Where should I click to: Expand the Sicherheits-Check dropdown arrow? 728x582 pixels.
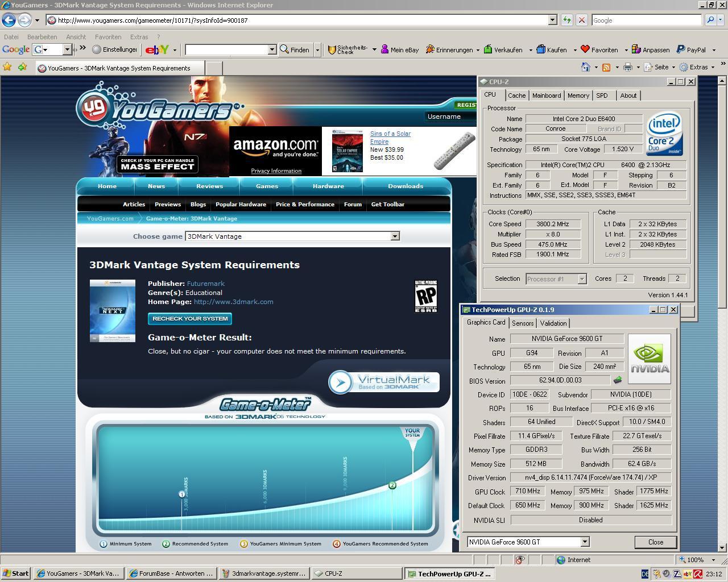pos(374,49)
